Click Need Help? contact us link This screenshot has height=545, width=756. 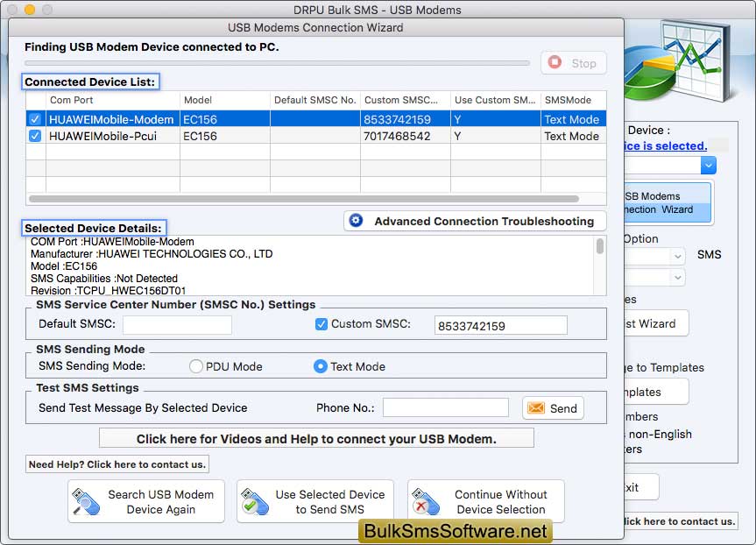[x=117, y=464]
